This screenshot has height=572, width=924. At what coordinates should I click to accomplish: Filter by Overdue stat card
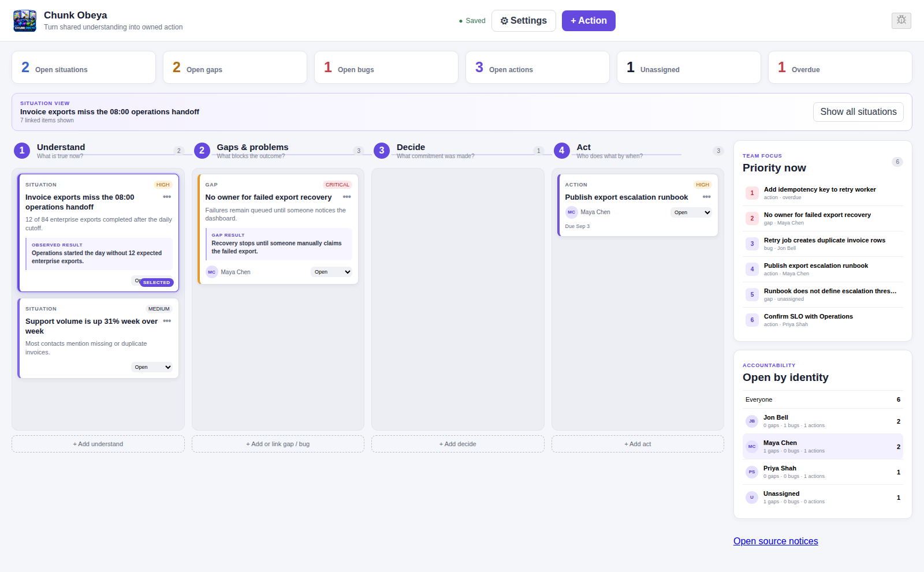coord(840,68)
